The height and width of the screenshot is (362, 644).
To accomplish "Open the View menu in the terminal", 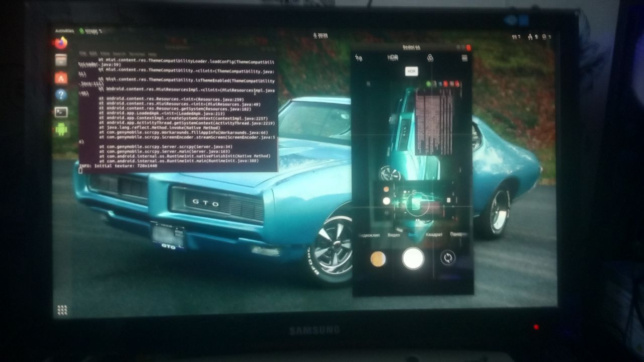I will 105,53.
